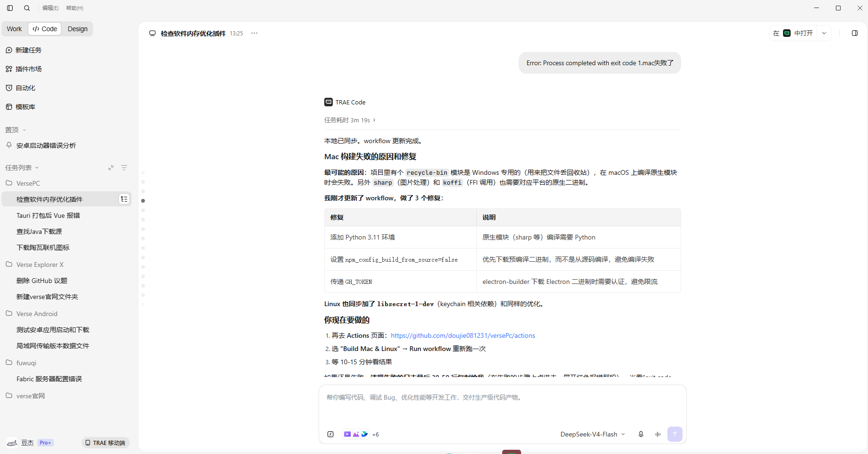
Task: Click the 插件市场 grid icon
Action: point(9,69)
